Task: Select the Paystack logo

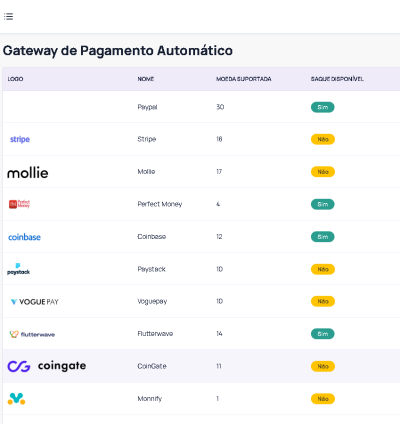Action: click(18, 269)
